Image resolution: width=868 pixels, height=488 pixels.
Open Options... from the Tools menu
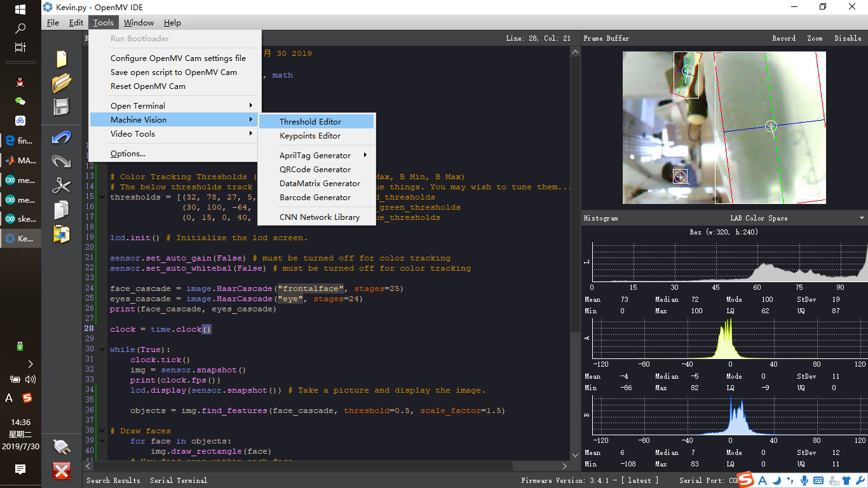pyautogui.click(x=175, y=153)
